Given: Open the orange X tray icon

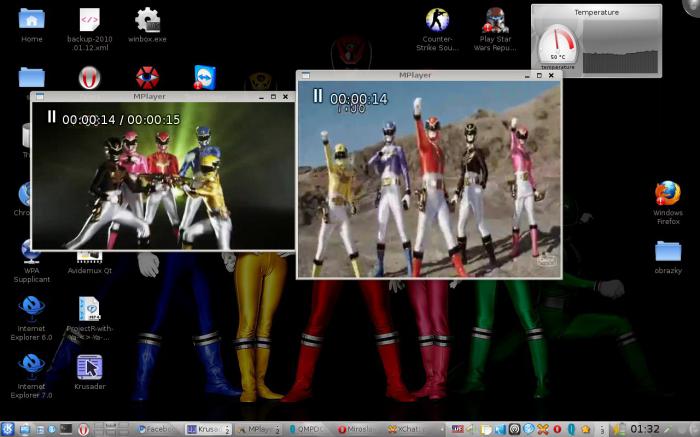Looking at the screenshot, I should click(543, 429).
